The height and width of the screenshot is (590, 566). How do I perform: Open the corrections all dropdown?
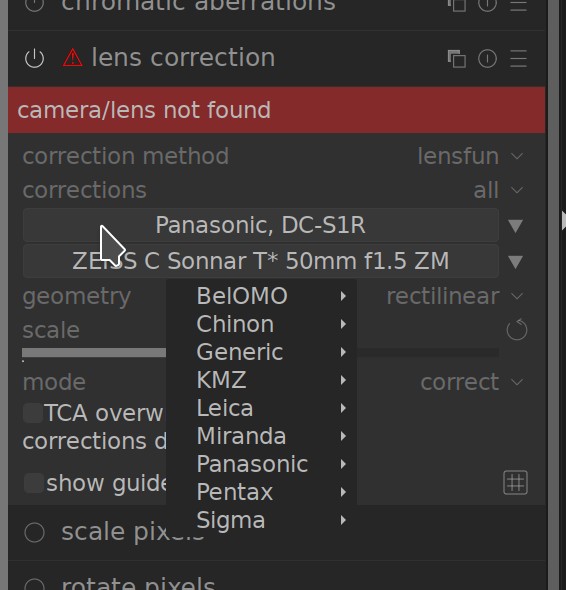pyautogui.click(x=498, y=190)
